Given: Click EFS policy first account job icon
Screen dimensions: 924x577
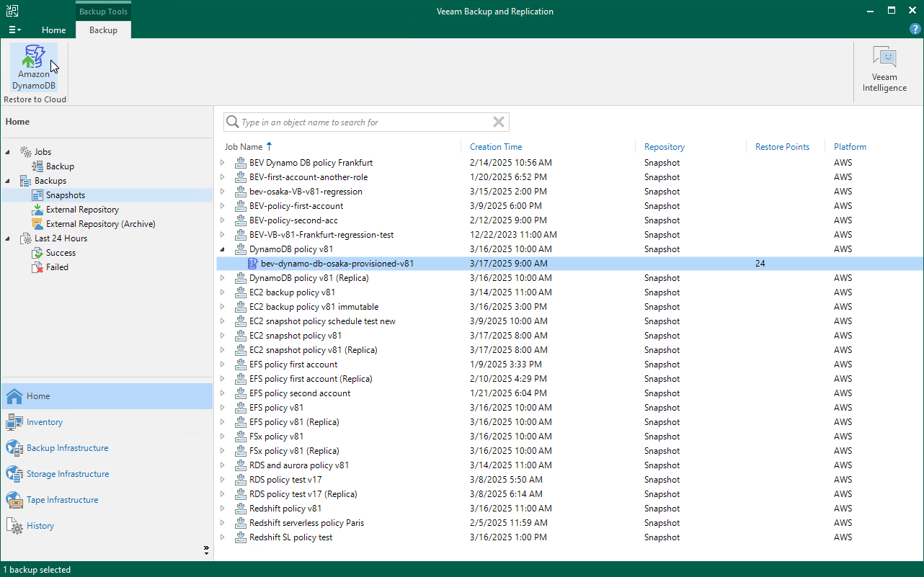Looking at the screenshot, I should 241,364.
